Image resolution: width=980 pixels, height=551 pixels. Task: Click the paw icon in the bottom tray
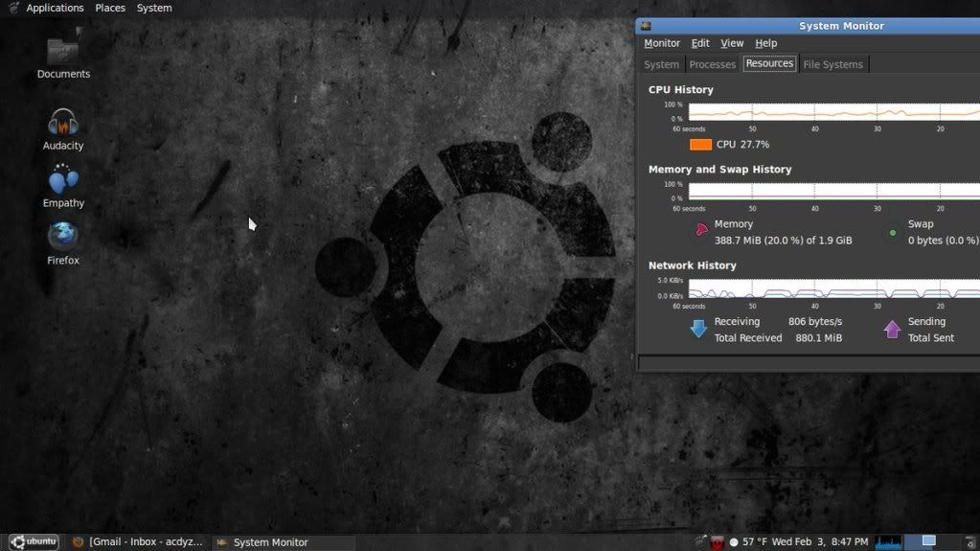coord(700,540)
